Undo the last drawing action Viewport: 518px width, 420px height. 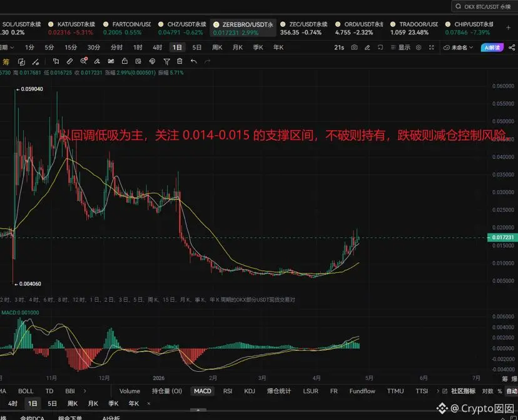[x=194, y=61]
